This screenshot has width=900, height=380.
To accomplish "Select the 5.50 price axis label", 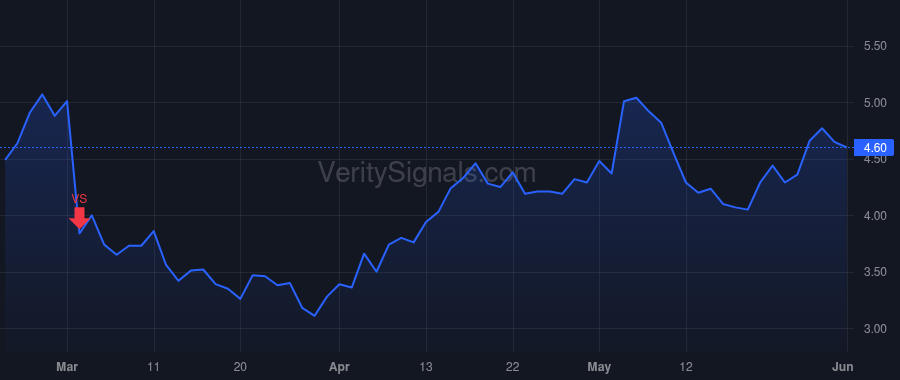I will click(875, 46).
